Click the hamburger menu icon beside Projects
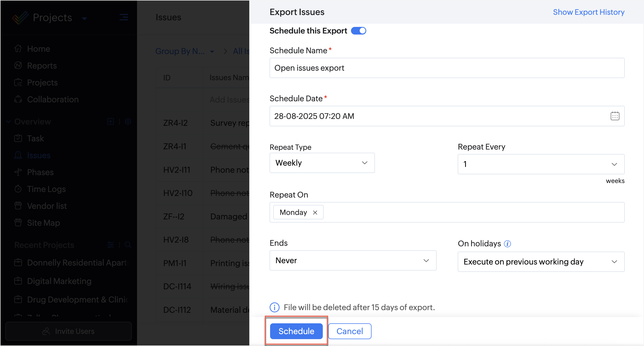Viewport: 644px width, 346px height. (x=124, y=18)
